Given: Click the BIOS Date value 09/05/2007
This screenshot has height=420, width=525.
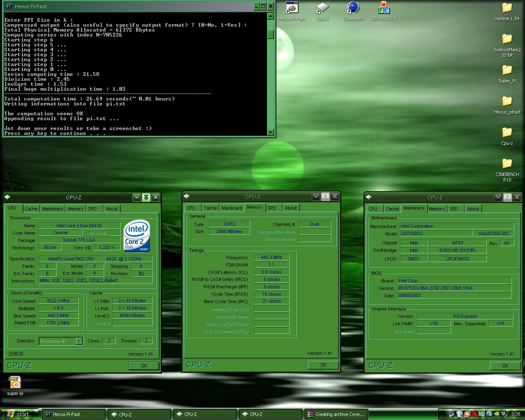Looking at the screenshot, I should point(454,295).
